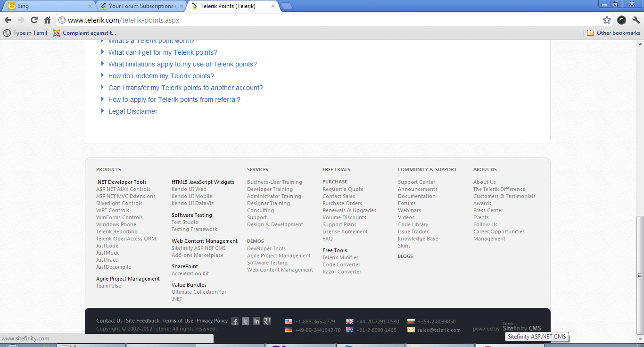Click the Contact Us footer link
Viewport: 644px width, 347px height.
coord(109,321)
